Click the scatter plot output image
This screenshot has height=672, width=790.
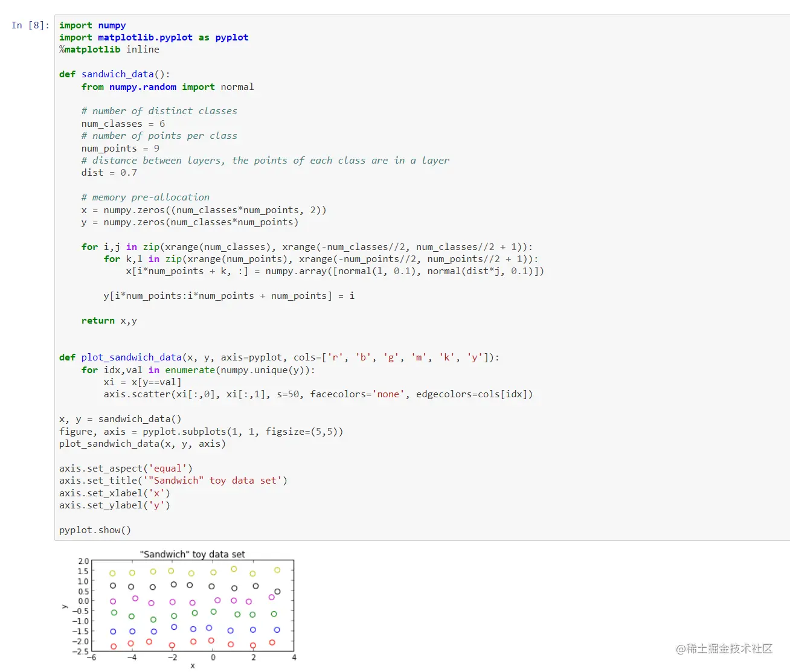click(179, 609)
